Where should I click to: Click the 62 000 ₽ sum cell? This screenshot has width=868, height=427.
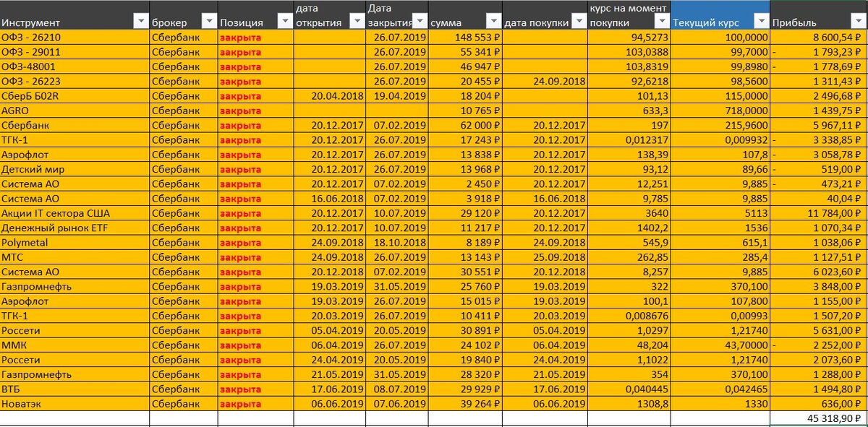(x=464, y=125)
